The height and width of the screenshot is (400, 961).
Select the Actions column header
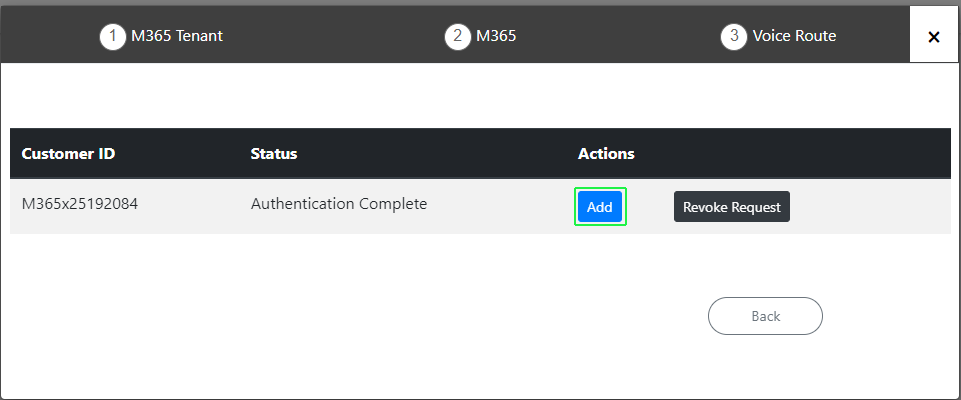coord(606,153)
